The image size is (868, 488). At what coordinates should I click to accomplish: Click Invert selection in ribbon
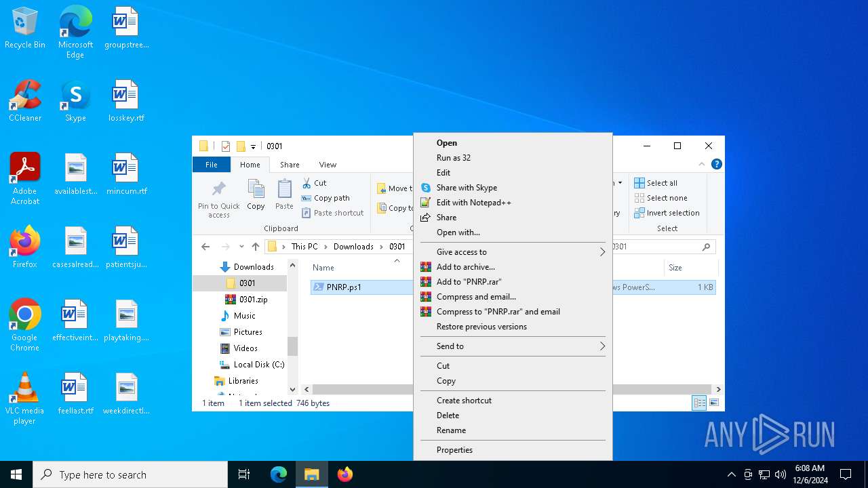tap(667, 213)
